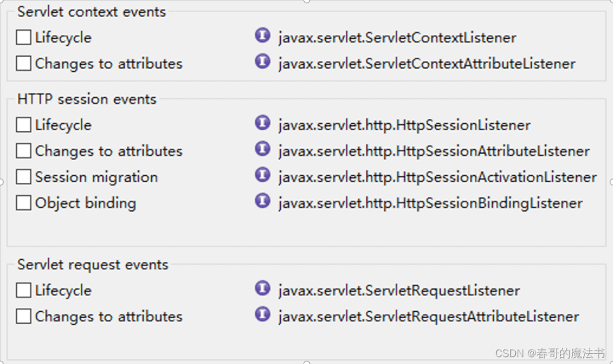Enable Lifecycle under Servlet request events

24,290
